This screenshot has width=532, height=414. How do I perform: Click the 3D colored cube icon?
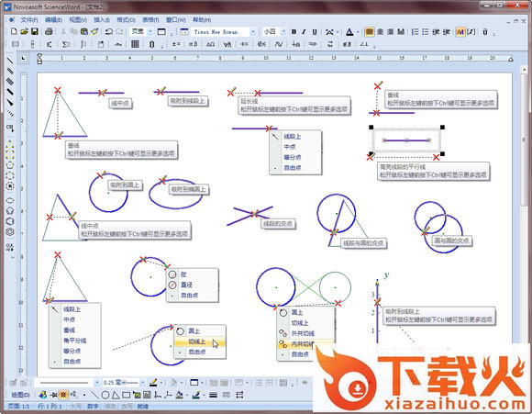click(42, 395)
